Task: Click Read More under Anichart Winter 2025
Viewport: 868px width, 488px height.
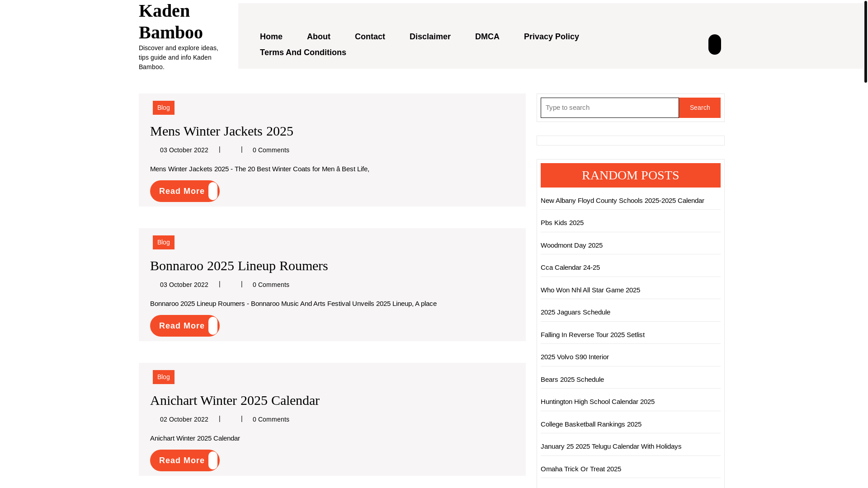Action: click(x=184, y=460)
